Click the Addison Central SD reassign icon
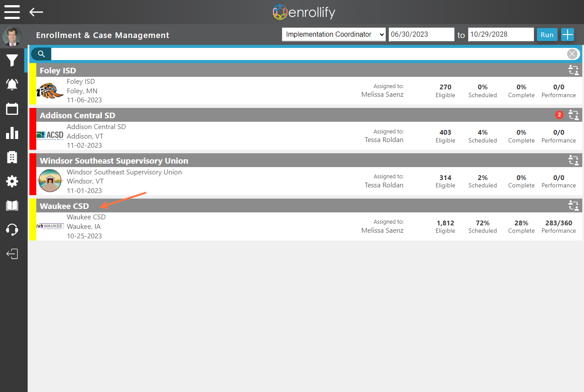 click(x=574, y=115)
